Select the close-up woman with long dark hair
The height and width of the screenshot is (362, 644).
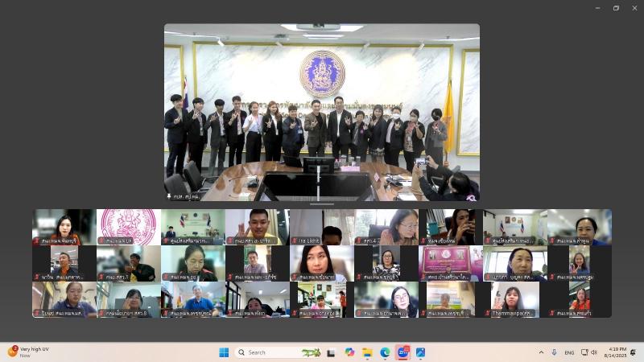tap(321, 263)
